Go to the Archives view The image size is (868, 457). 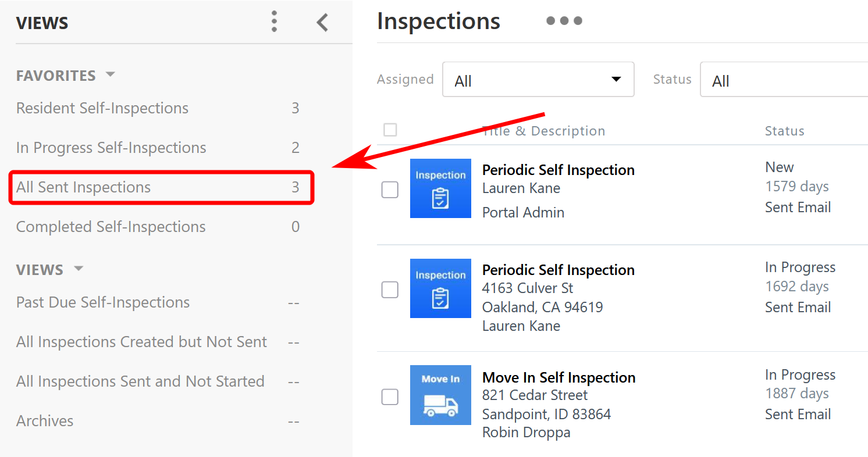pos(45,421)
